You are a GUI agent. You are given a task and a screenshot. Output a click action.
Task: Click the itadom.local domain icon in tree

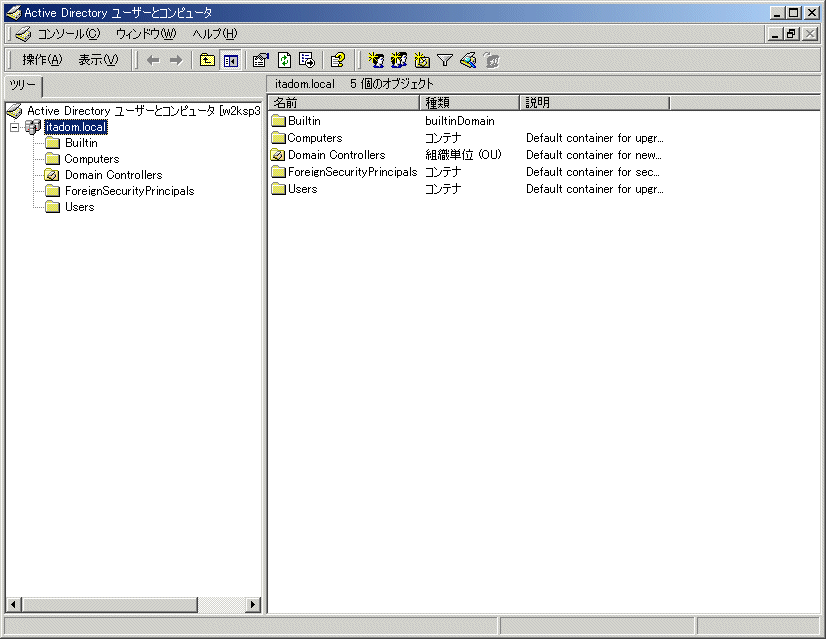coord(33,127)
